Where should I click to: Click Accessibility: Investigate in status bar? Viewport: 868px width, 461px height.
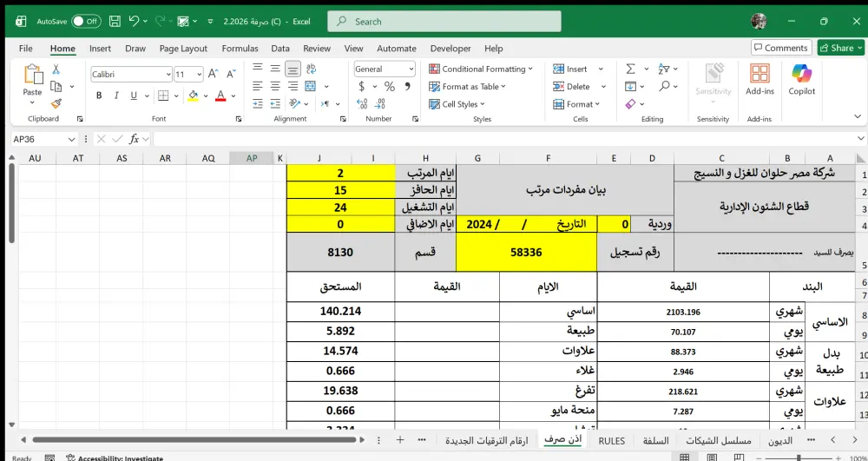click(x=115, y=458)
